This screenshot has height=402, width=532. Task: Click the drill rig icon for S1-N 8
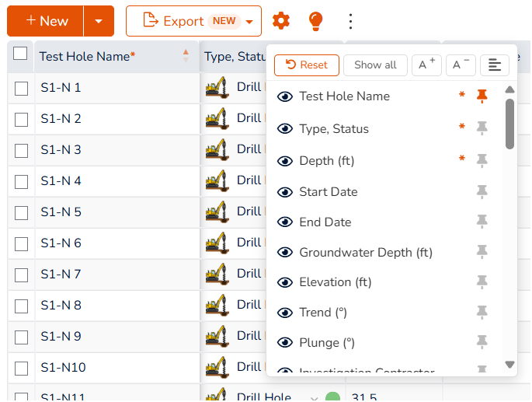coord(217,305)
